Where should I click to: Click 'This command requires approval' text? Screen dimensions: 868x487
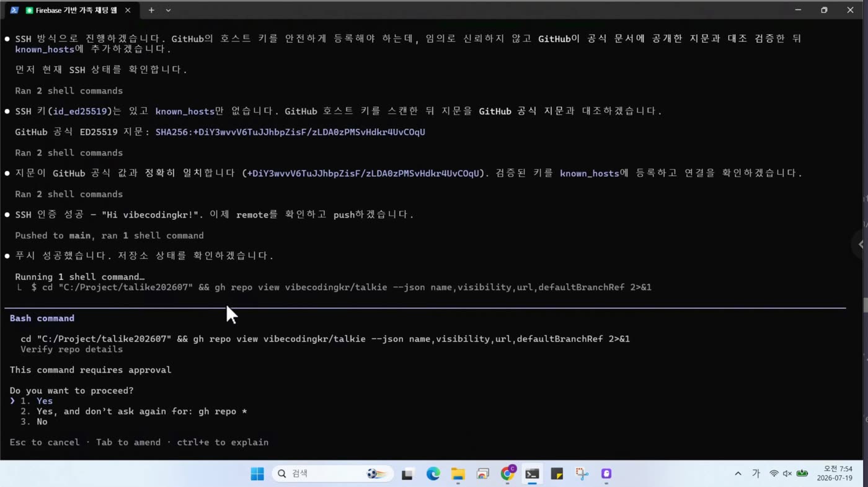click(x=91, y=370)
